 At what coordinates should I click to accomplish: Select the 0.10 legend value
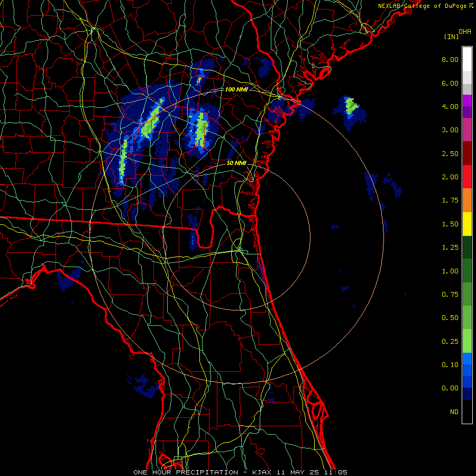click(450, 365)
